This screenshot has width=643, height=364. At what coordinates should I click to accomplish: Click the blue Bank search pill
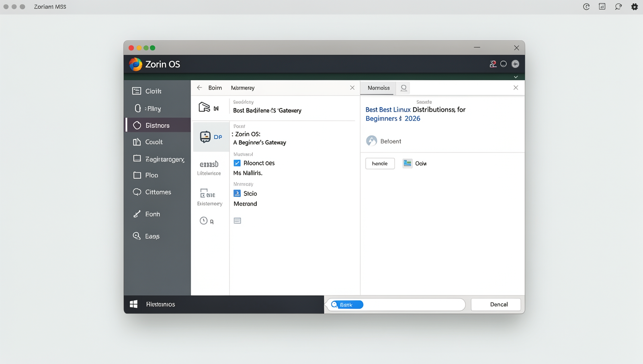click(x=346, y=305)
